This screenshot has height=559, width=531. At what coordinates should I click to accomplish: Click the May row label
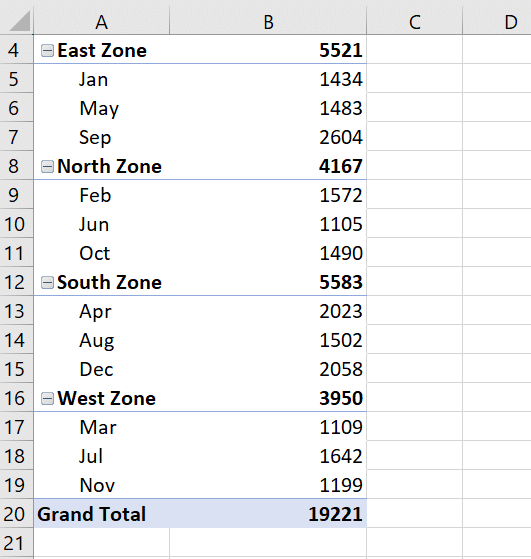point(99,109)
